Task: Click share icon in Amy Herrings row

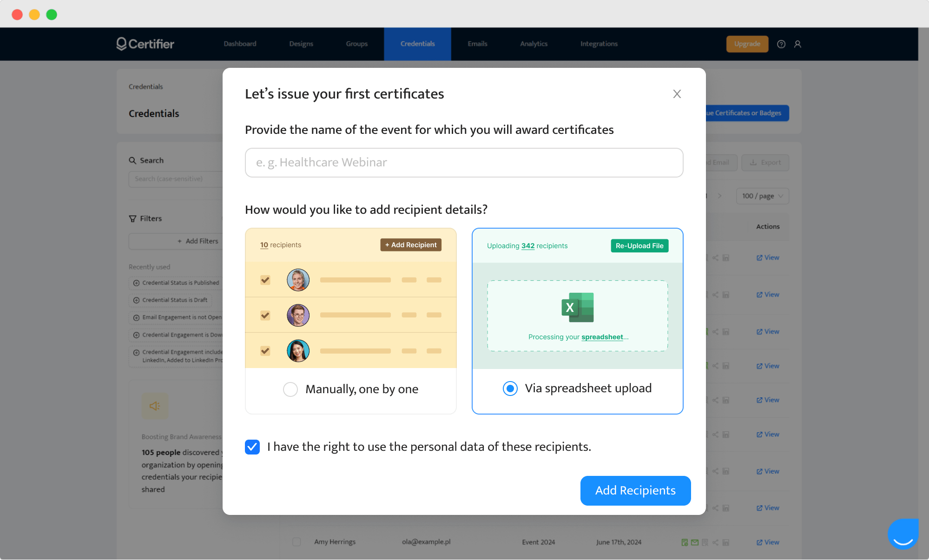Action: (716, 542)
